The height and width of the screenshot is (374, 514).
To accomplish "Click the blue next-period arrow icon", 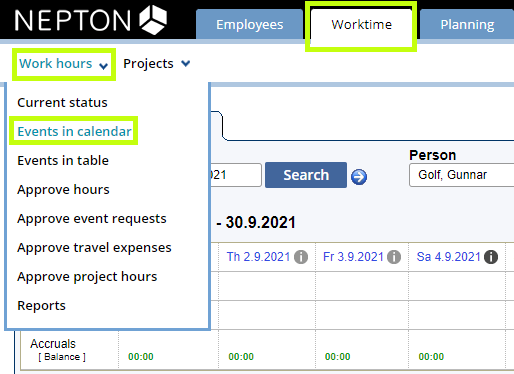I will (x=359, y=177).
